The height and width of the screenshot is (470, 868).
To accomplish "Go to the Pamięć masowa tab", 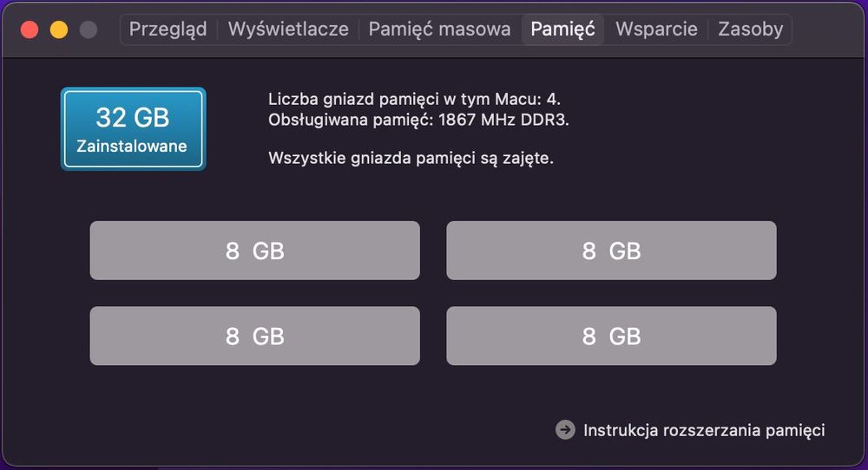I will [439, 29].
